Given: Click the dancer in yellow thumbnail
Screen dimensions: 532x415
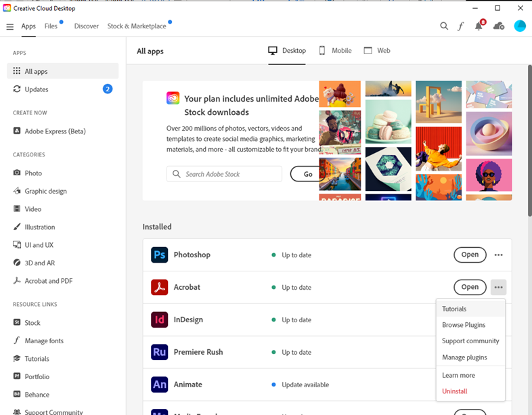Looking at the screenshot, I should click(439, 149).
